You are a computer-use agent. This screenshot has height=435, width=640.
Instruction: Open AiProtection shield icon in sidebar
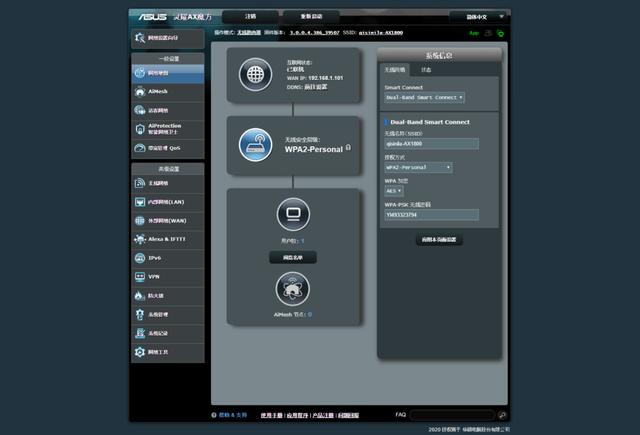click(x=140, y=129)
